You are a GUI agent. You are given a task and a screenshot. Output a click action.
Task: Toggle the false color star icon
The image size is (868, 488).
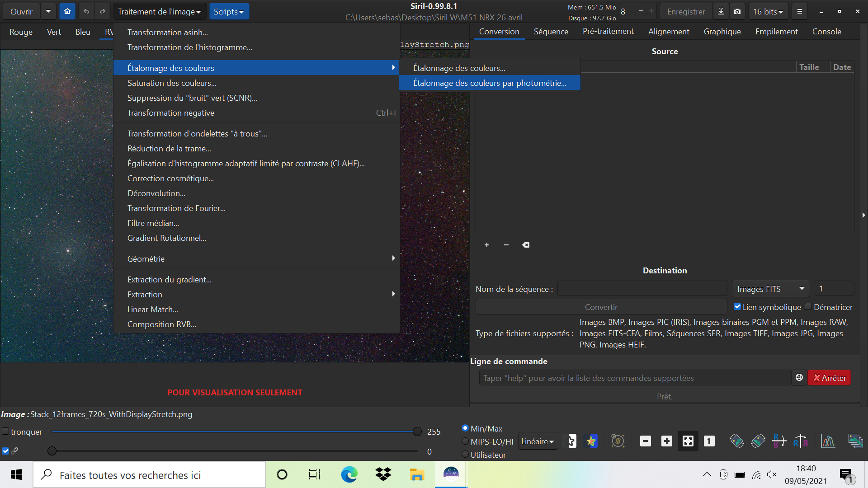pos(591,441)
